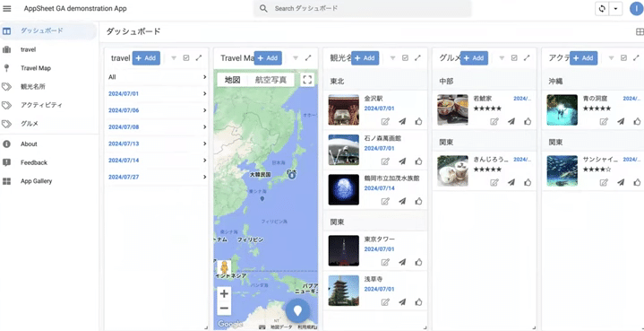Open the user account avatar
Screen dimensions: 644x331
[637, 9]
